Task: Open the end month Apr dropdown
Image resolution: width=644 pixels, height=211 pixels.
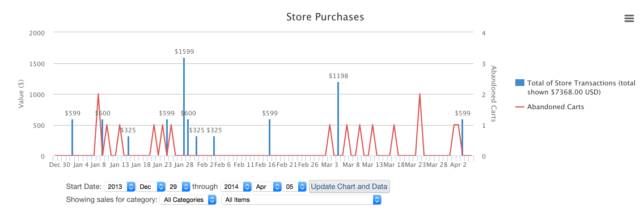Action: (x=267, y=187)
